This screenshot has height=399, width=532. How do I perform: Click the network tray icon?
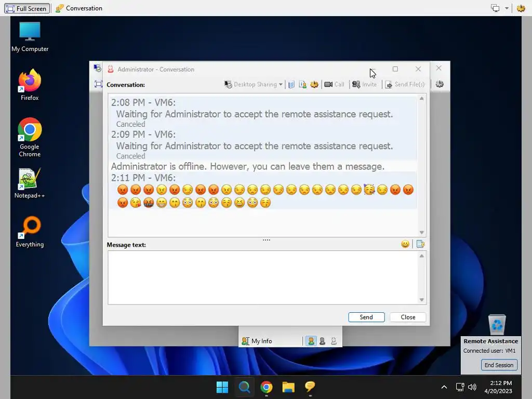point(460,387)
